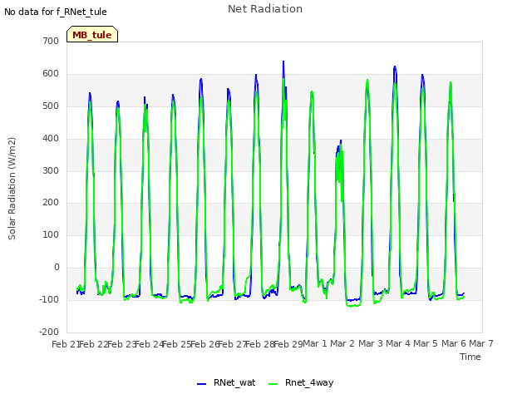The image size is (532, 399).
Task: Click the -100 y-axis tick label
Action: click(49, 299)
